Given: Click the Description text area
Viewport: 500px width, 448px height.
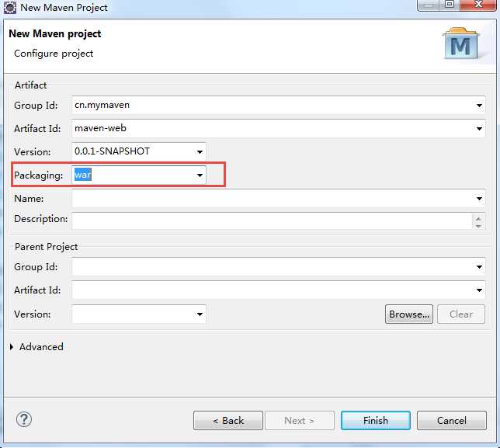Looking at the screenshot, I should click(x=272, y=221).
